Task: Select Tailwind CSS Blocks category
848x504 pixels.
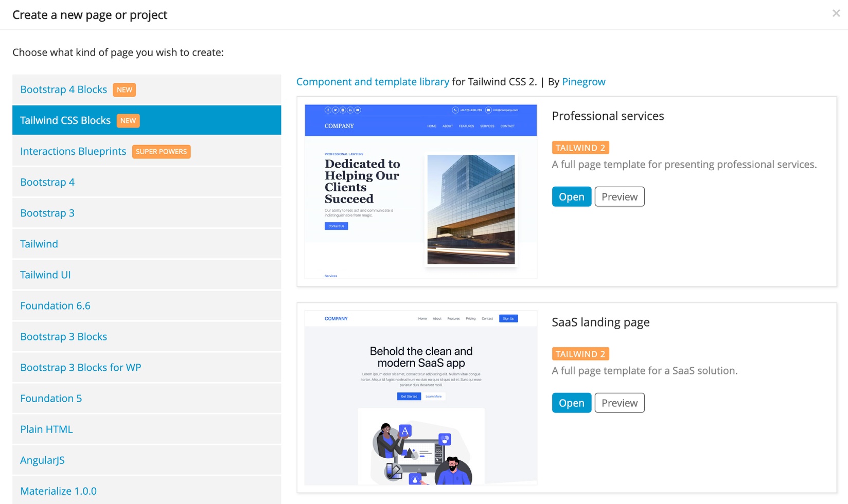Action: (x=147, y=120)
